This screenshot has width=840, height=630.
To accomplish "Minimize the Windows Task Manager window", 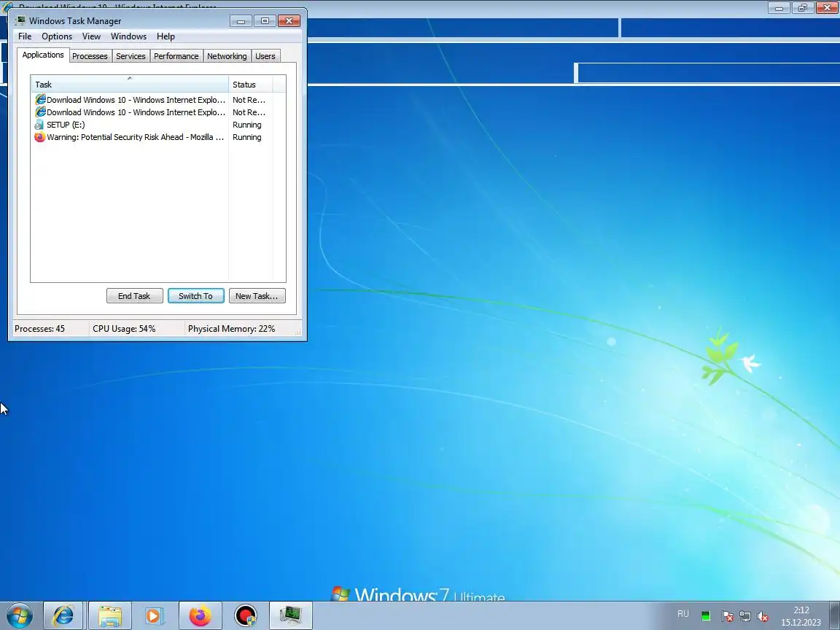I will 241,21.
